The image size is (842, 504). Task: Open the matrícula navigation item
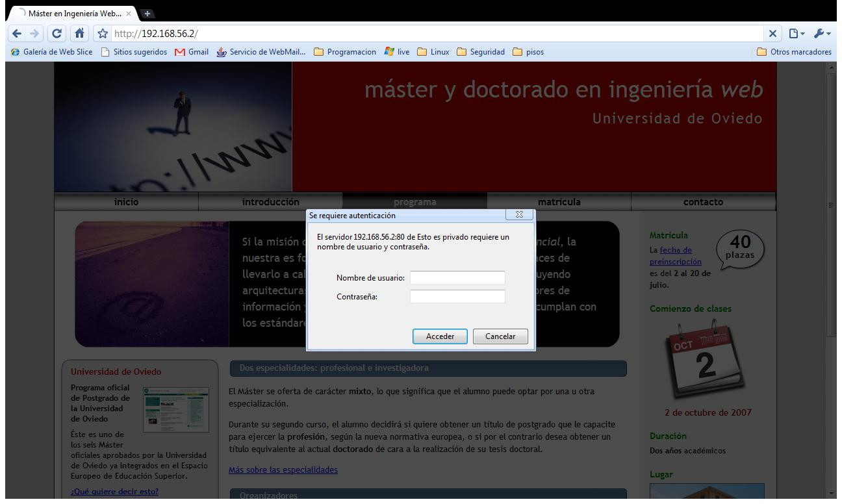559,202
